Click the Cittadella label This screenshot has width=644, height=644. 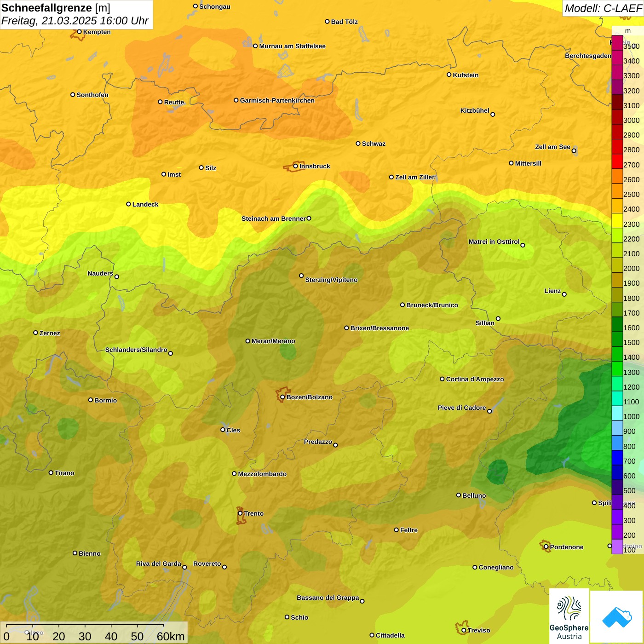390,635
